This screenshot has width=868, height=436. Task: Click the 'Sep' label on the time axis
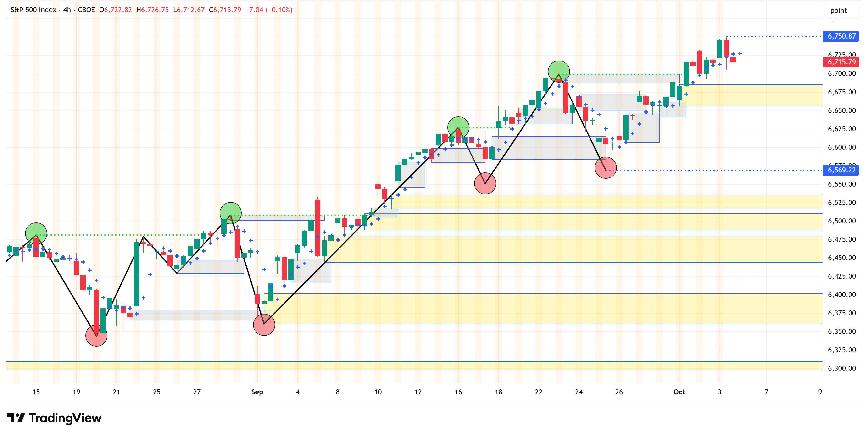pos(257,392)
